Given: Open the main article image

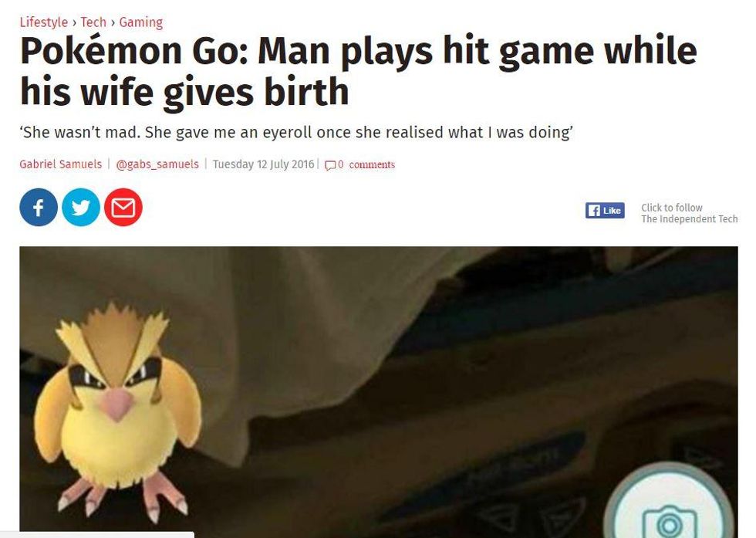Looking at the screenshot, I should [x=379, y=392].
